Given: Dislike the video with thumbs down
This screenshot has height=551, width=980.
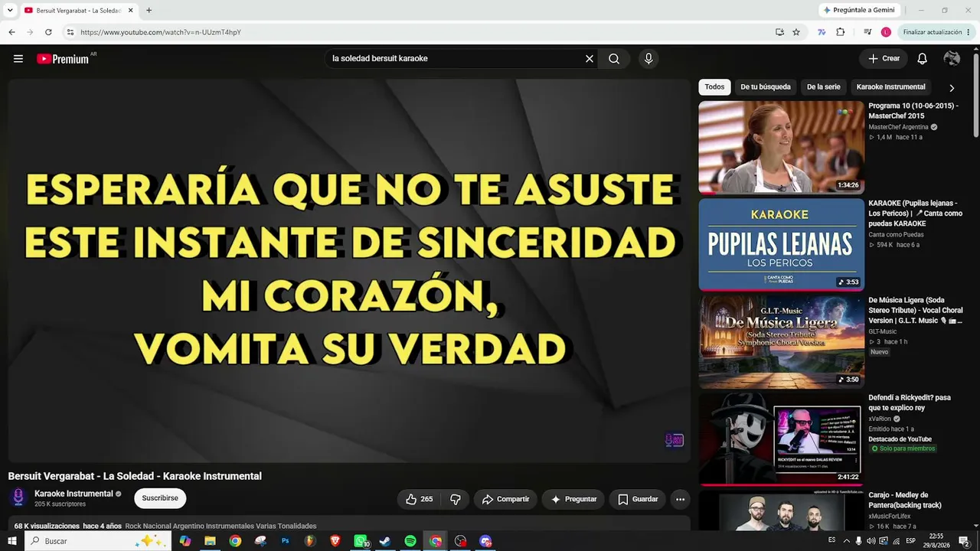Looking at the screenshot, I should pyautogui.click(x=456, y=499).
